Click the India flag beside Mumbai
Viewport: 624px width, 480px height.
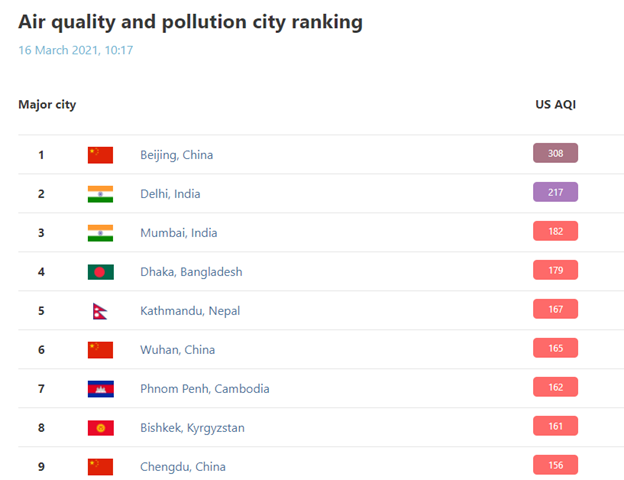(x=100, y=233)
